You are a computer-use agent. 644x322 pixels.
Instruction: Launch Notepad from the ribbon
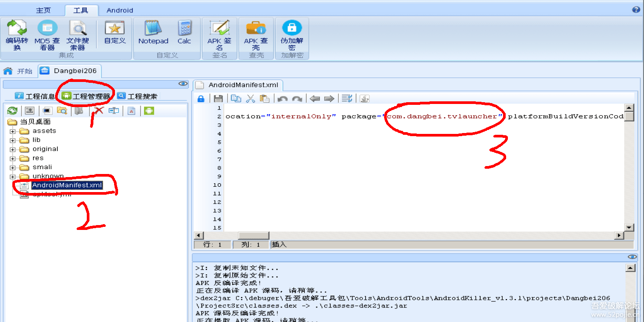click(153, 32)
